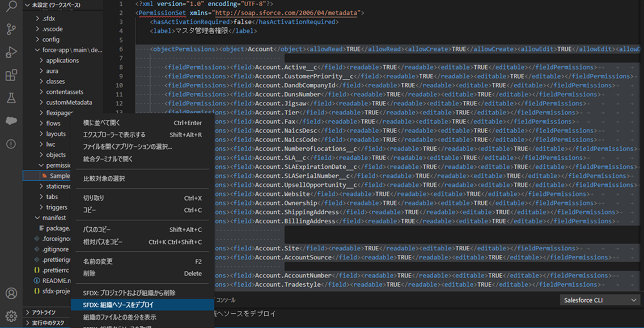Choose 統合ターミナルで開く menu entry

point(142,159)
